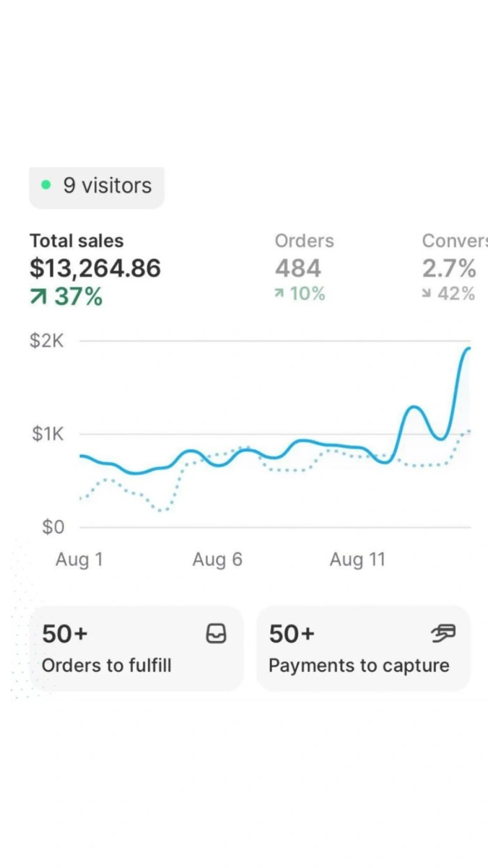Click the Aug 6 date label
488x868 pixels.
(x=218, y=560)
